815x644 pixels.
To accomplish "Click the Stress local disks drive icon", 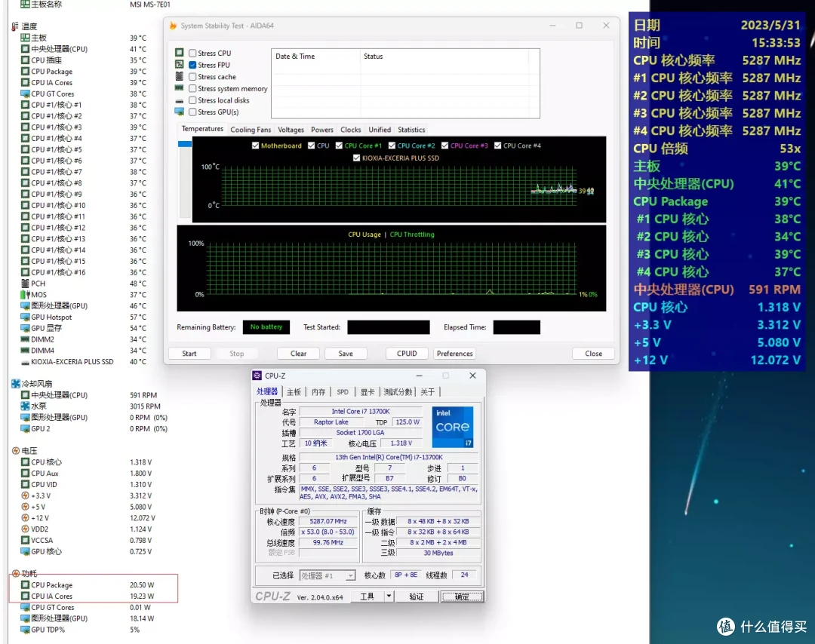I will pos(180,101).
